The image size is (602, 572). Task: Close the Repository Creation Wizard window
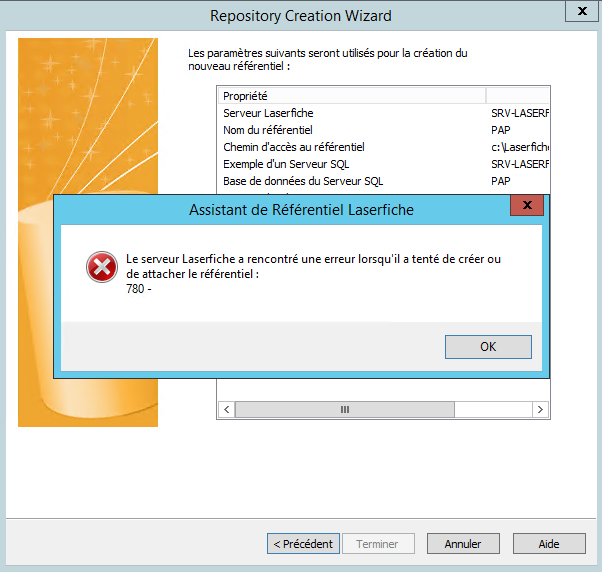pyautogui.click(x=582, y=11)
